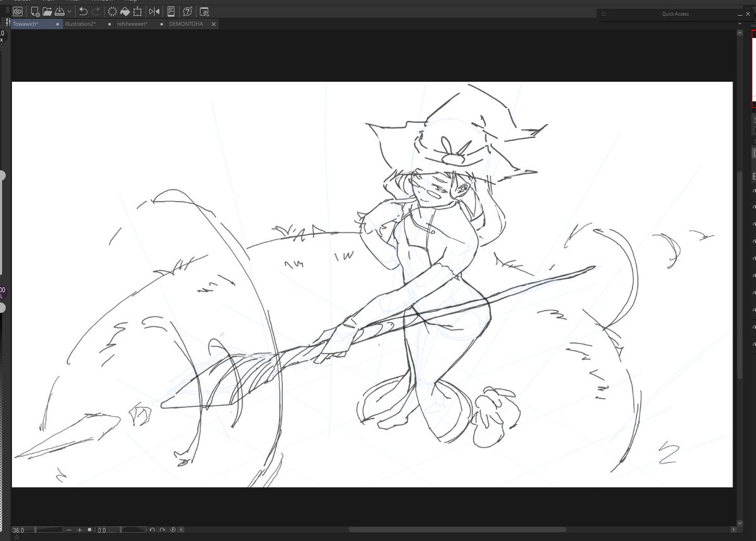Click the Fill paint bucket icon
The image size is (756, 541).
coord(125,11)
